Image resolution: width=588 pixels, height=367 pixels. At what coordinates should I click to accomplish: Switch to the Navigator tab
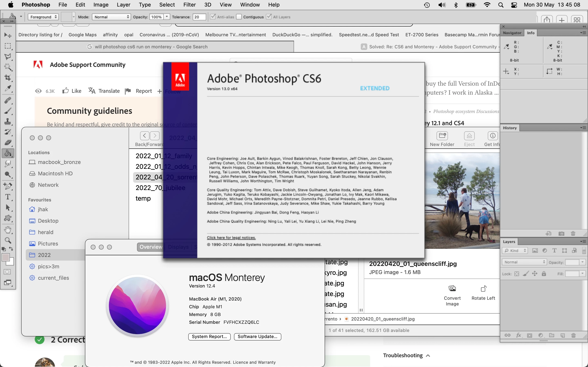coord(512,33)
